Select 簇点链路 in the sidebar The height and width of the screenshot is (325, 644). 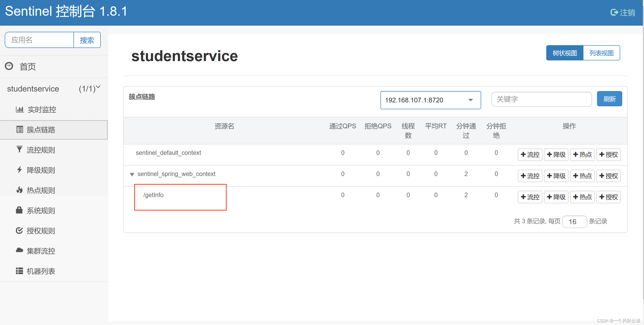[54, 130]
